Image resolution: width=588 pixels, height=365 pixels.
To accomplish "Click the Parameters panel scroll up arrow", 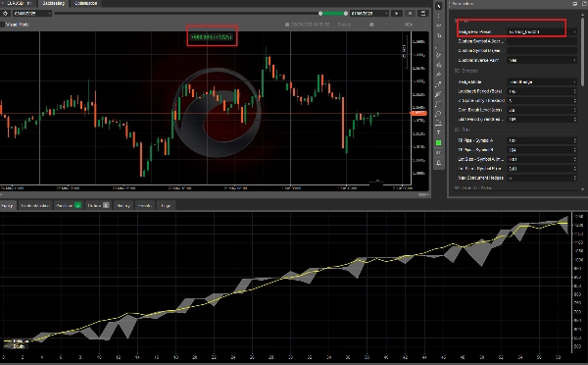I will click(x=582, y=15).
